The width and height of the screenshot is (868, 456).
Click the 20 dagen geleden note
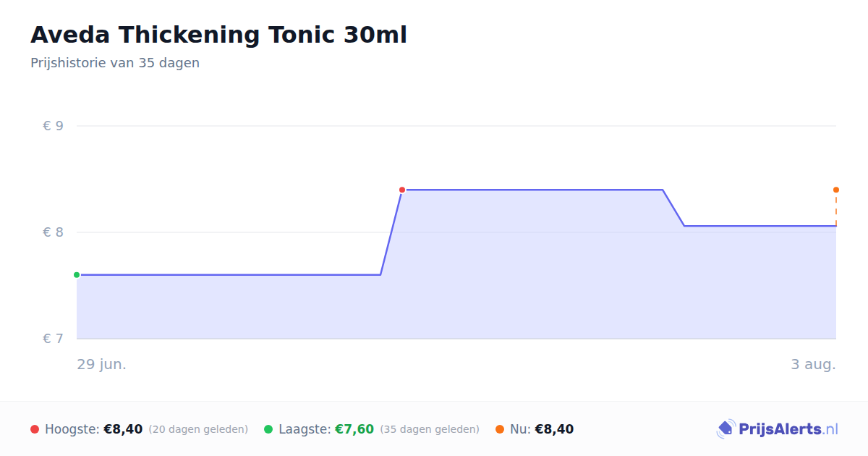coord(198,429)
